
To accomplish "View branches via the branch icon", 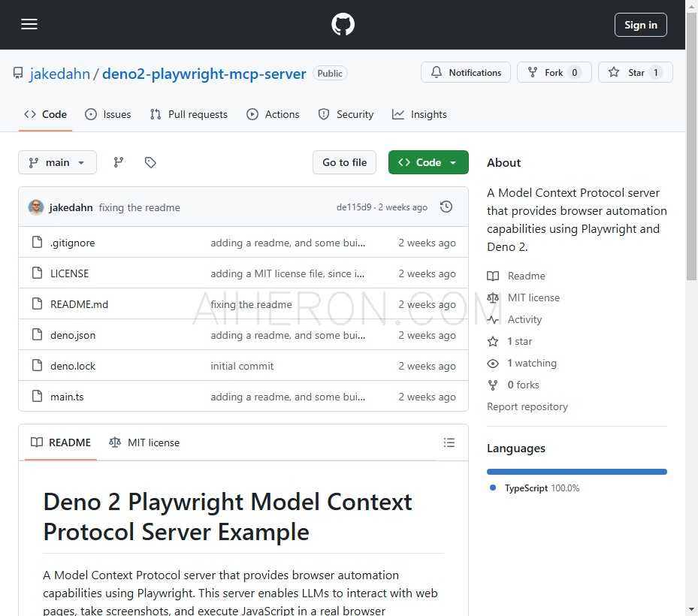I will [x=119, y=162].
